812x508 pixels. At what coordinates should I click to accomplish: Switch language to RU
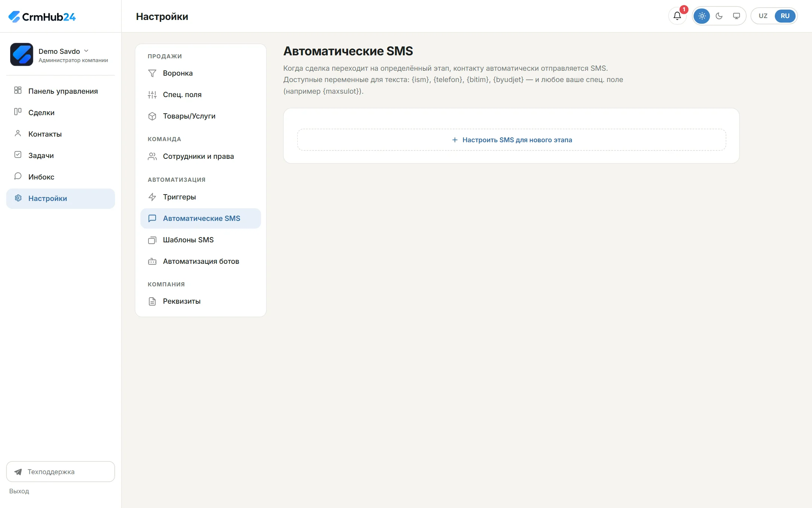pos(785,16)
